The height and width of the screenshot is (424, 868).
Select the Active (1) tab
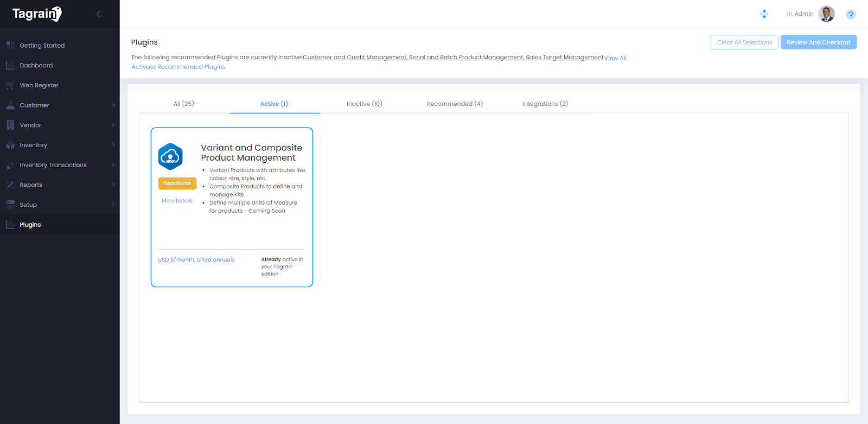coord(274,104)
